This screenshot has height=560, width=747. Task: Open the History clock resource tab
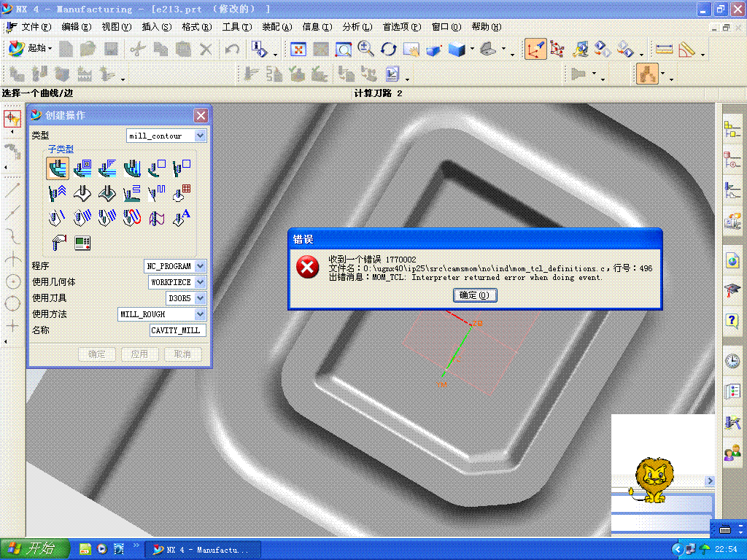732,361
